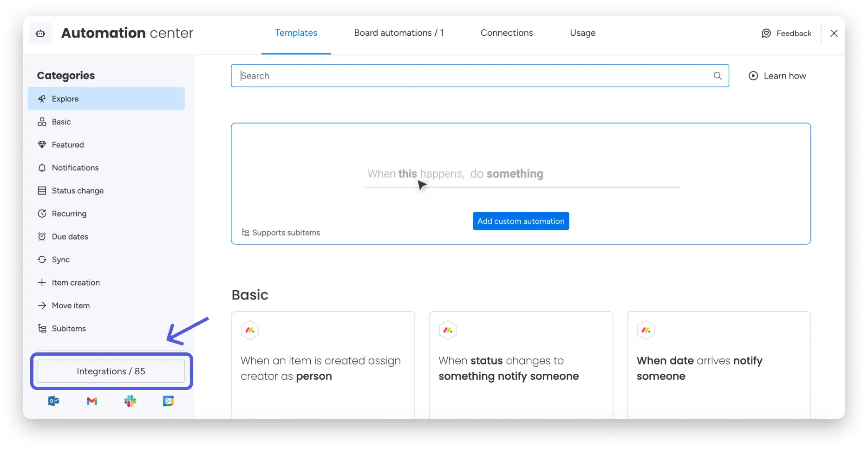Click the Explore rocket icon
Viewport: 868px width, 449px height.
(42, 99)
